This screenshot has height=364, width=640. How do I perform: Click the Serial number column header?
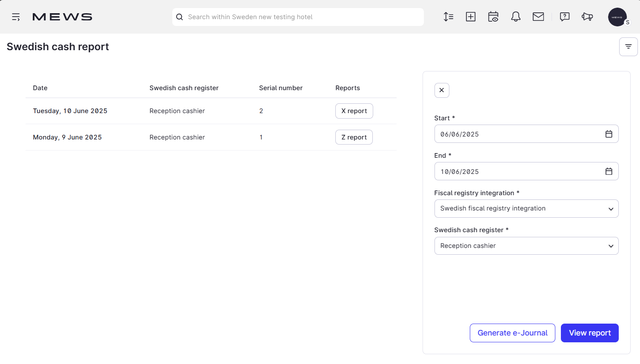pos(281,88)
